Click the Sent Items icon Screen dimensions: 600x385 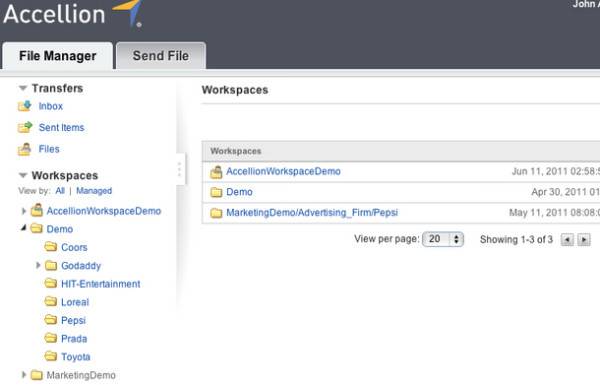click(25, 127)
